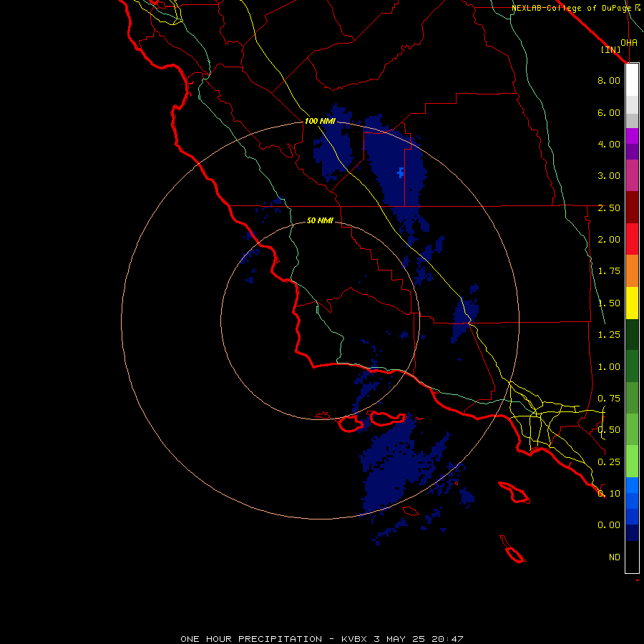Pick the bright purple swatch above 4.00
Image resolution: width=644 pixels, height=644 pixels.
632,136
